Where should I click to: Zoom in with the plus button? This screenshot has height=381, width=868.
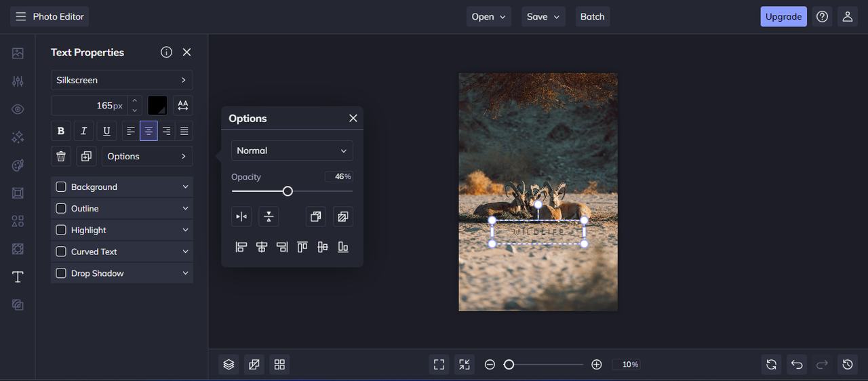click(597, 365)
